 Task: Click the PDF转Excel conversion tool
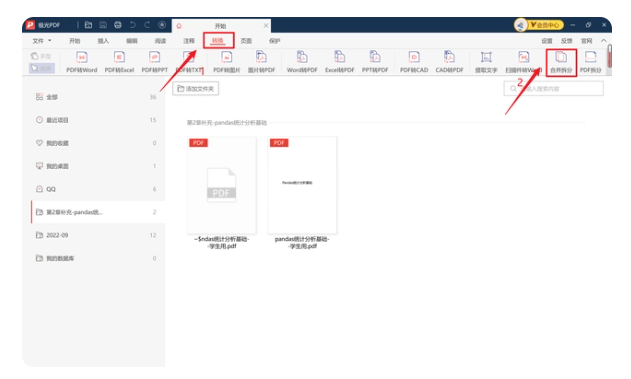pyautogui.click(x=119, y=62)
